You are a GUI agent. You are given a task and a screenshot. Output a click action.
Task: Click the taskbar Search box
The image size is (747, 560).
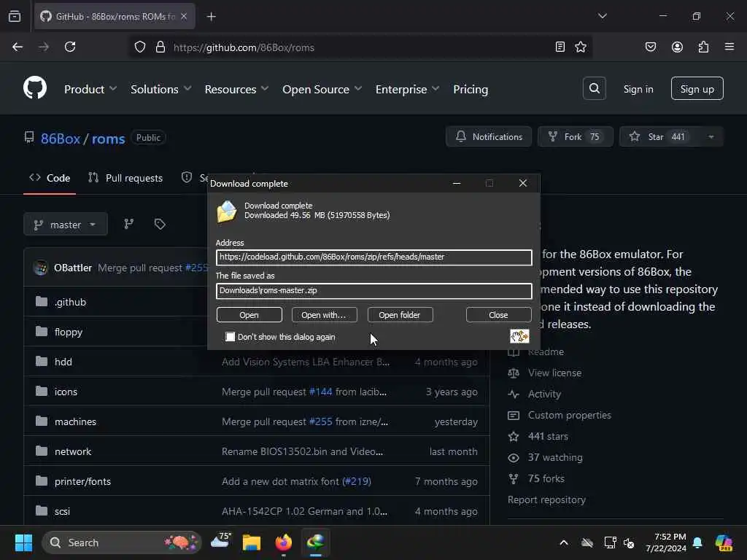tap(122, 542)
